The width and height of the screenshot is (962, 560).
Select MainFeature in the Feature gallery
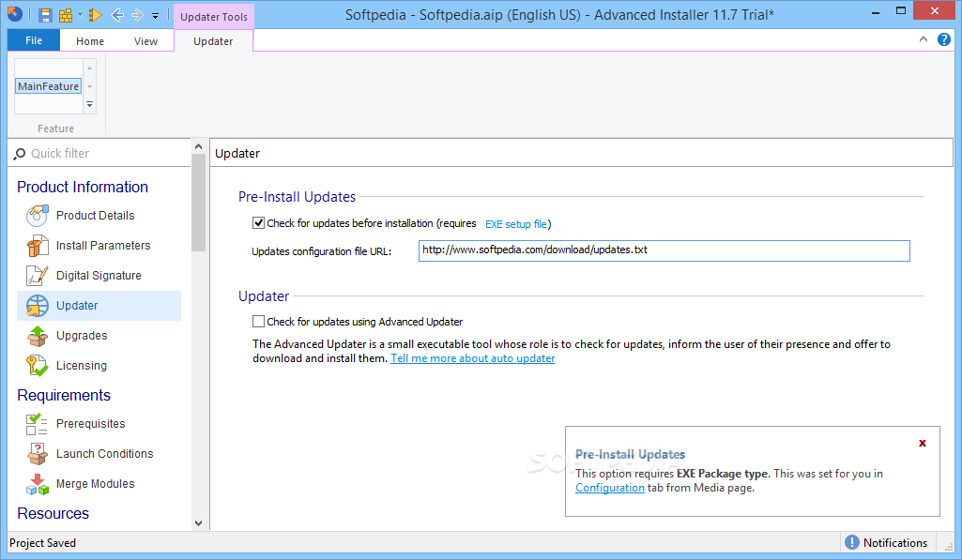pyautogui.click(x=49, y=86)
